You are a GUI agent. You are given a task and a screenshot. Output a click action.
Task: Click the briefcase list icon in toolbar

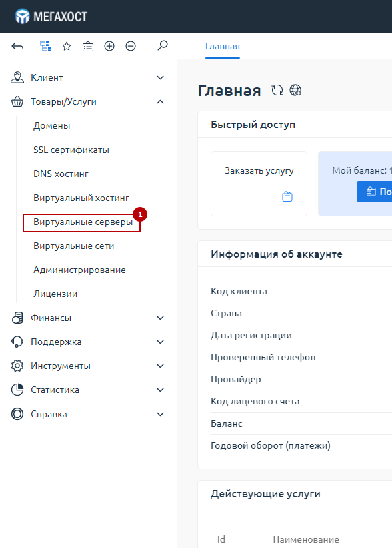click(88, 47)
